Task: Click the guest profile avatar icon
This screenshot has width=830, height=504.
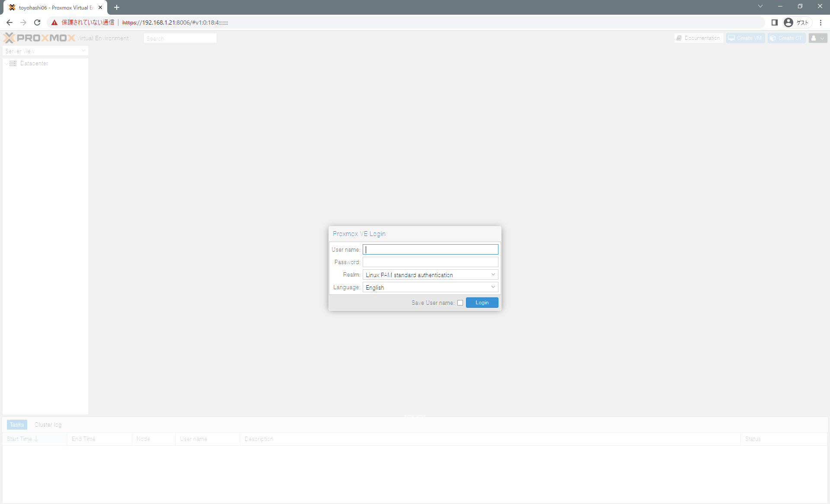Action: tap(788, 22)
